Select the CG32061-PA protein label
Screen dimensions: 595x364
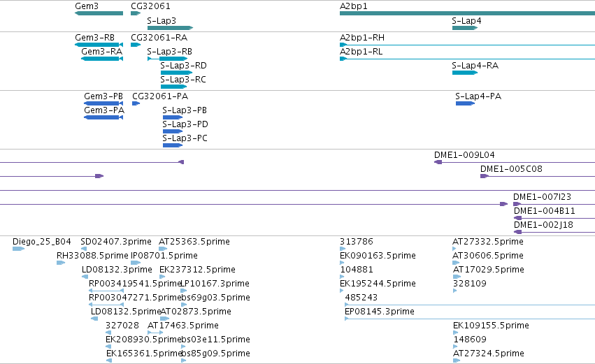(x=159, y=96)
